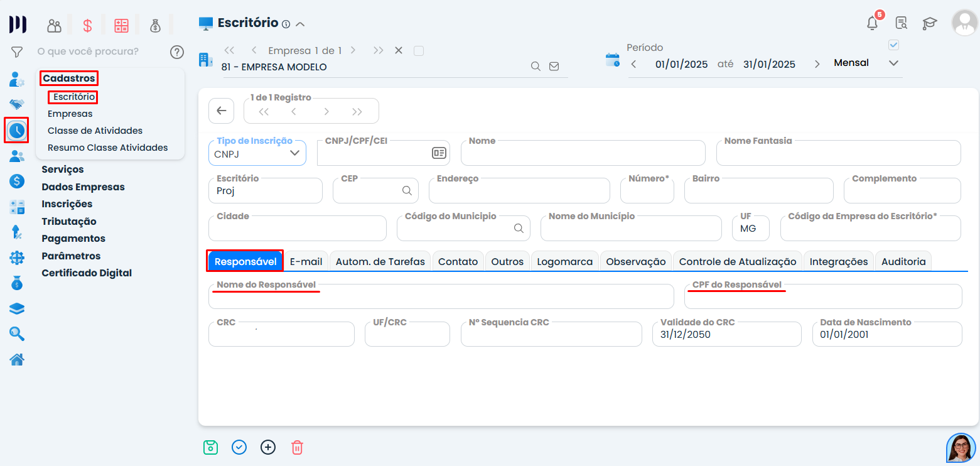Switch to the Logomarca tab
The height and width of the screenshot is (466, 980).
pos(565,261)
